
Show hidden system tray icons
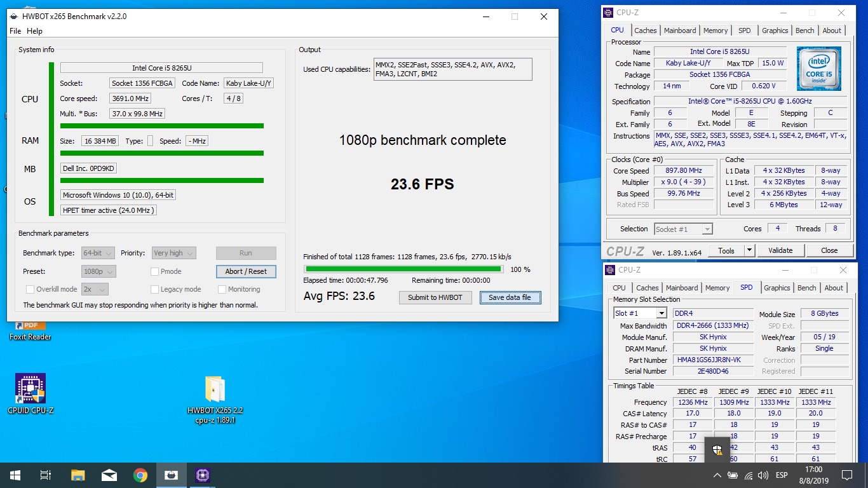coord(717,475)
